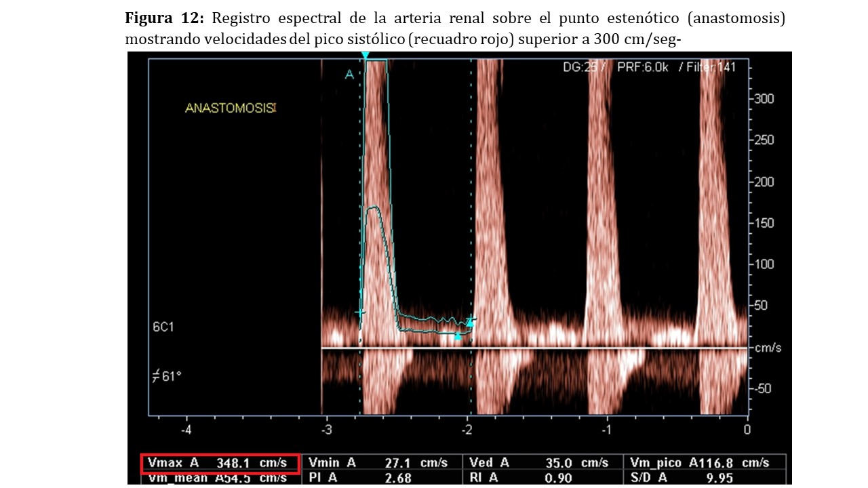The image size is (868, 488).
Task: Select the Vmin A 27.1 cm/s cell
Action: [377, 464]
